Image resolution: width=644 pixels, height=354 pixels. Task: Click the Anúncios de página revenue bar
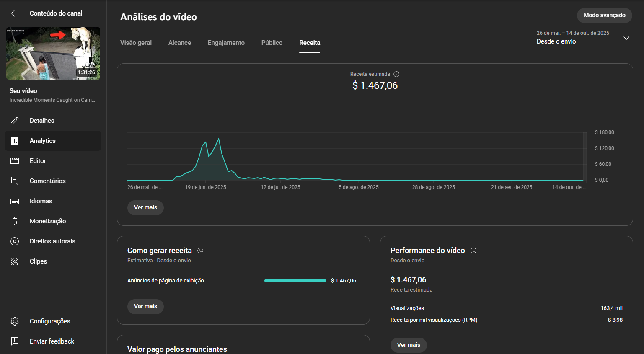point(295,281)
